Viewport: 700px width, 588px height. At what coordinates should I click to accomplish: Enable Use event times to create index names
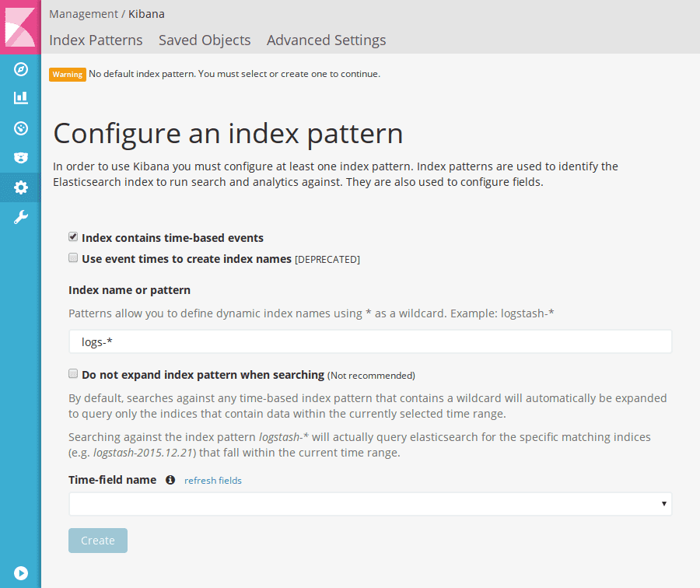(x=73, y=257)
